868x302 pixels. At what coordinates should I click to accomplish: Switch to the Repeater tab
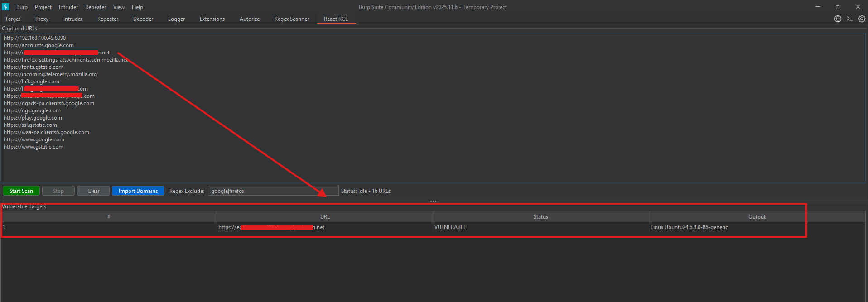coord(108,19)
